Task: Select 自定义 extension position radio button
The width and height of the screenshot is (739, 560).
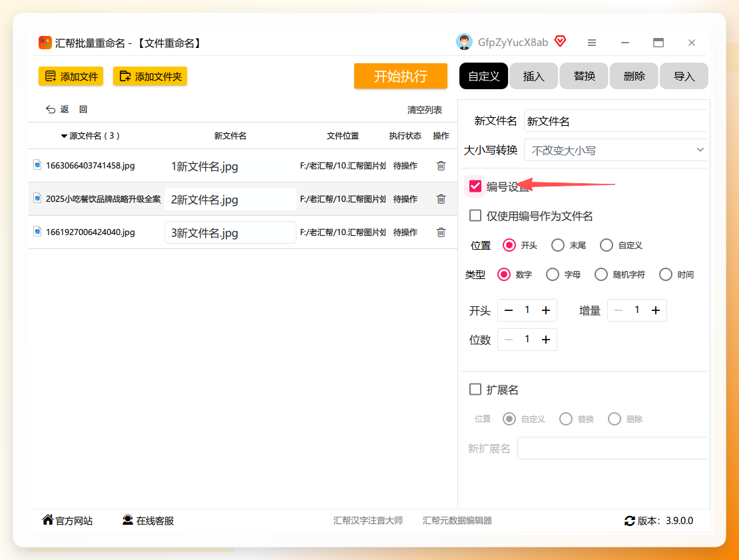Action: coord(509,419)
